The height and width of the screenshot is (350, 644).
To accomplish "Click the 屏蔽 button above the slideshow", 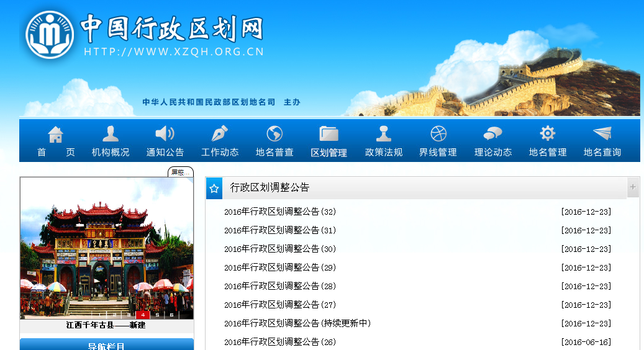I will [181, 173].
